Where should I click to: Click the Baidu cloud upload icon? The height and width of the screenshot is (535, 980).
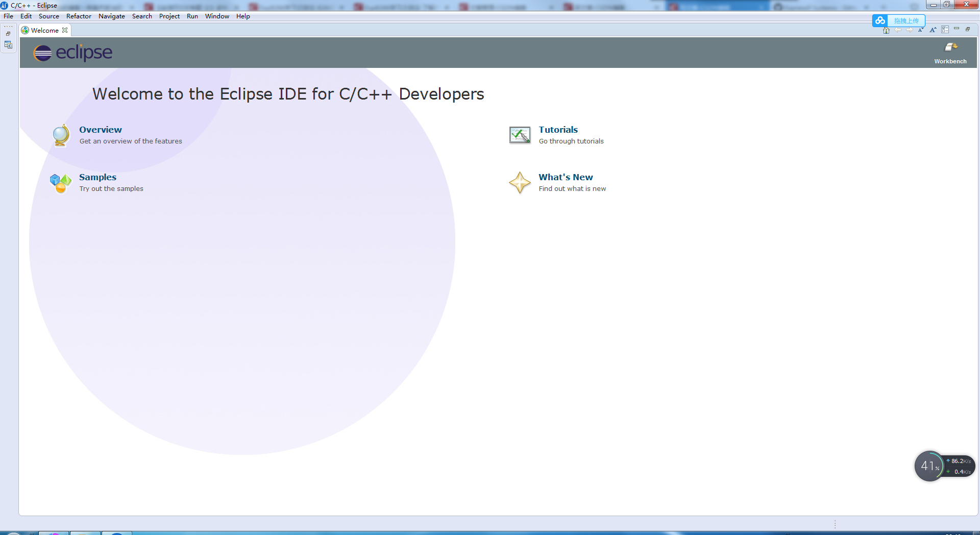[880, 20]
